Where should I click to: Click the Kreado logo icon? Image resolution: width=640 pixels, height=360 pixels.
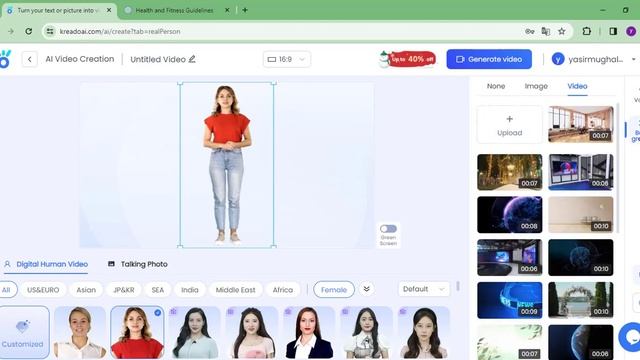(x=5, y=59)
